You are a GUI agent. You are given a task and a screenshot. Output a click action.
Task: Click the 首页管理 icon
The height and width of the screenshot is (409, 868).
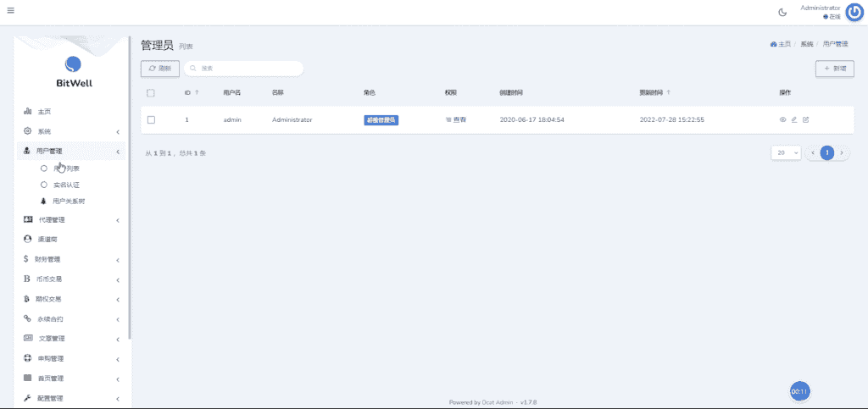pyautogui.click(x=28, y=378)
